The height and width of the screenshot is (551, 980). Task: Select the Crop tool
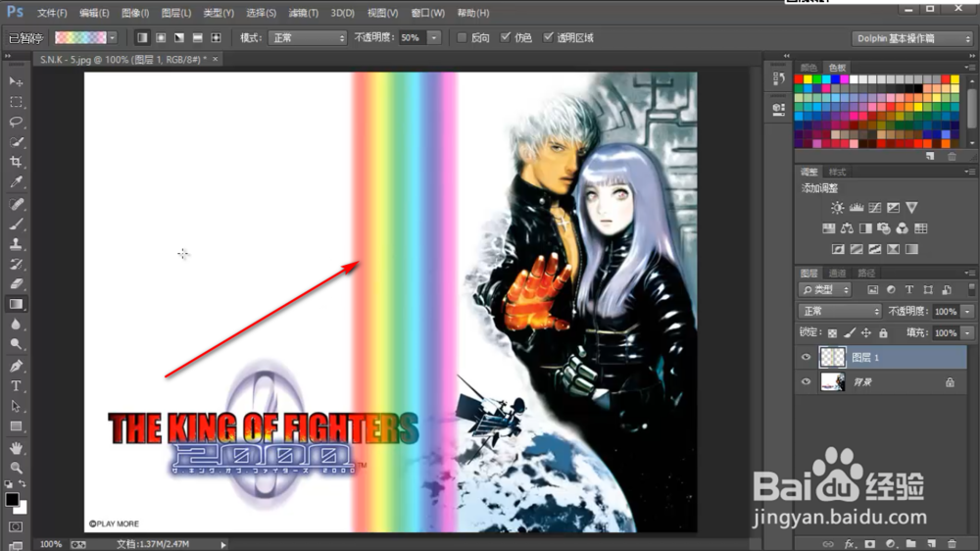pos(16,162)
